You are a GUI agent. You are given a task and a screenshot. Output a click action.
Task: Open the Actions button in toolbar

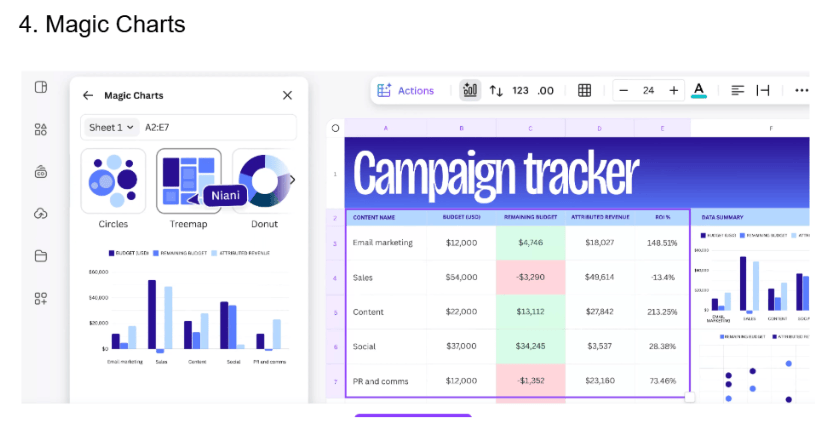pos(405,90)
